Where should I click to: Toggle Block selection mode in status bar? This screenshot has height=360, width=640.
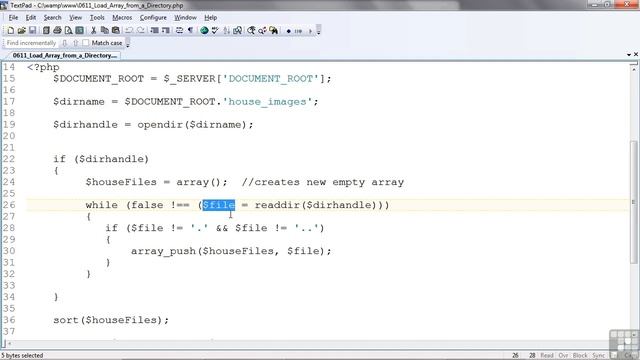click(580, 356)
